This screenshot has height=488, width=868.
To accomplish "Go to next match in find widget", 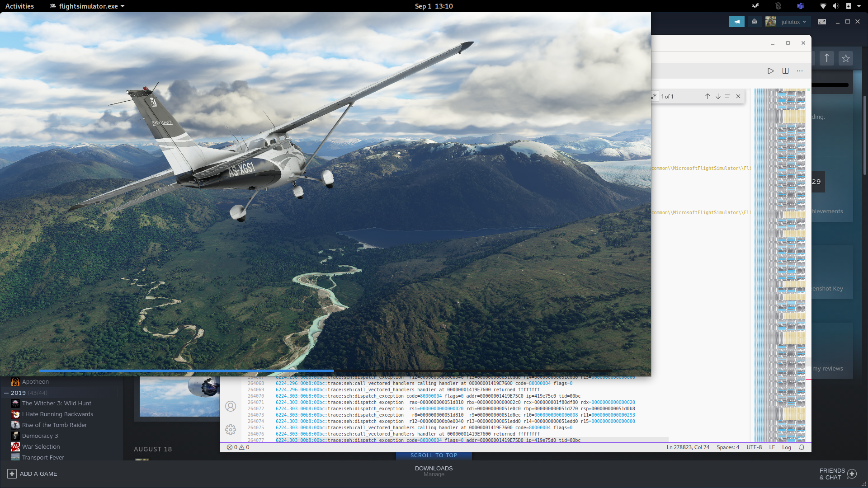I will pyautogui.click(x=718, y=96).
